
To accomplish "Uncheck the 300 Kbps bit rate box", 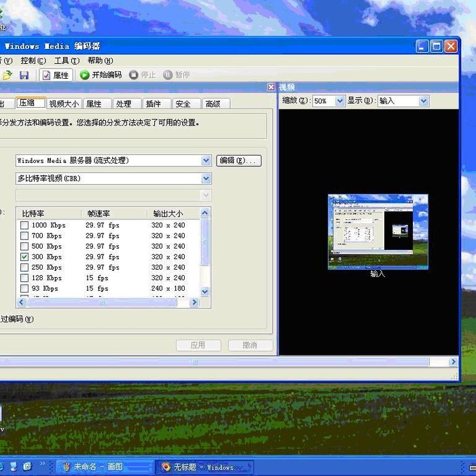I will click(x=24, y=257).
